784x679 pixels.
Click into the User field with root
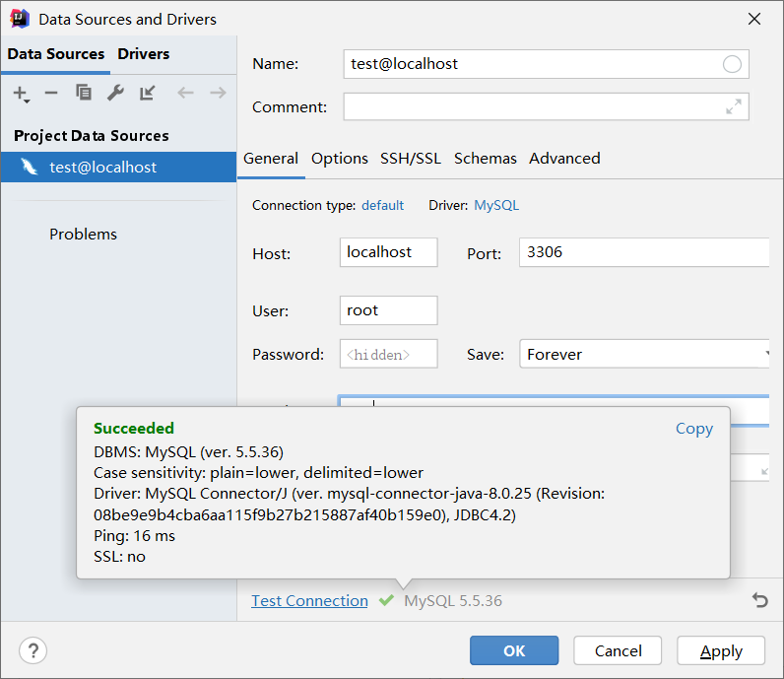388,310
